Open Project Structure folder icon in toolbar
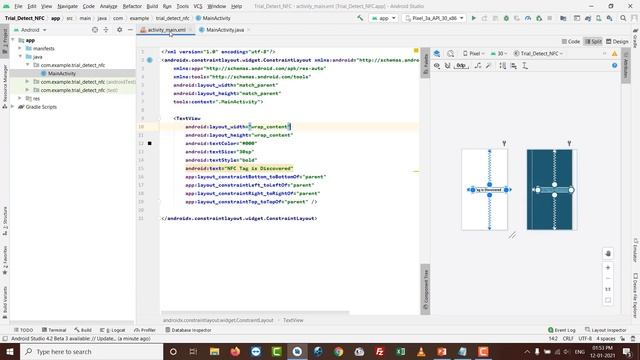 click(563, 18)
